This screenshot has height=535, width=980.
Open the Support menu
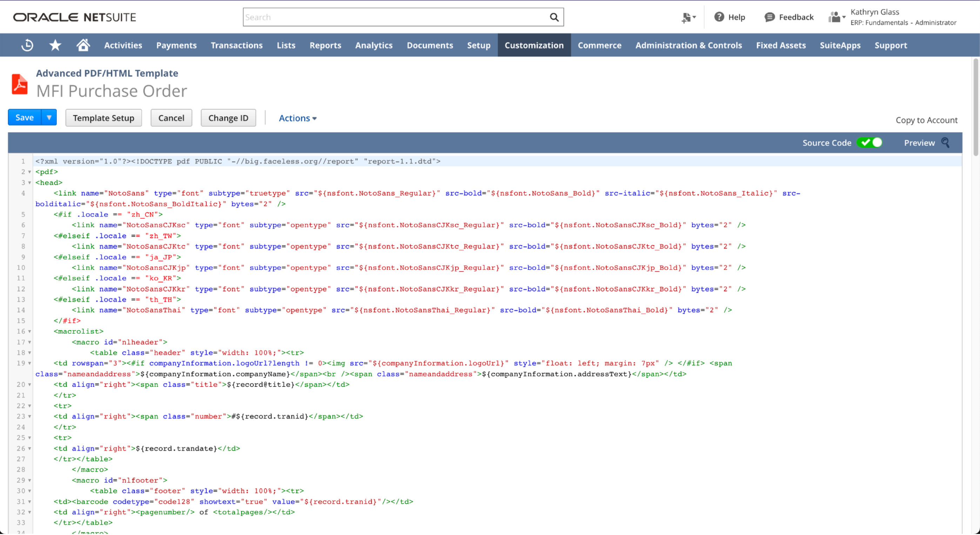(891, 45)
